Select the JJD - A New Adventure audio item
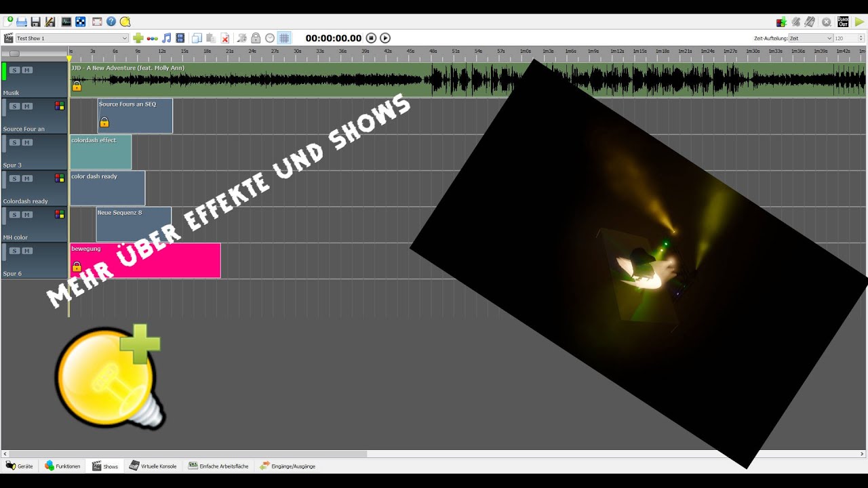This screenshot has width=868, height=488. 468,80
